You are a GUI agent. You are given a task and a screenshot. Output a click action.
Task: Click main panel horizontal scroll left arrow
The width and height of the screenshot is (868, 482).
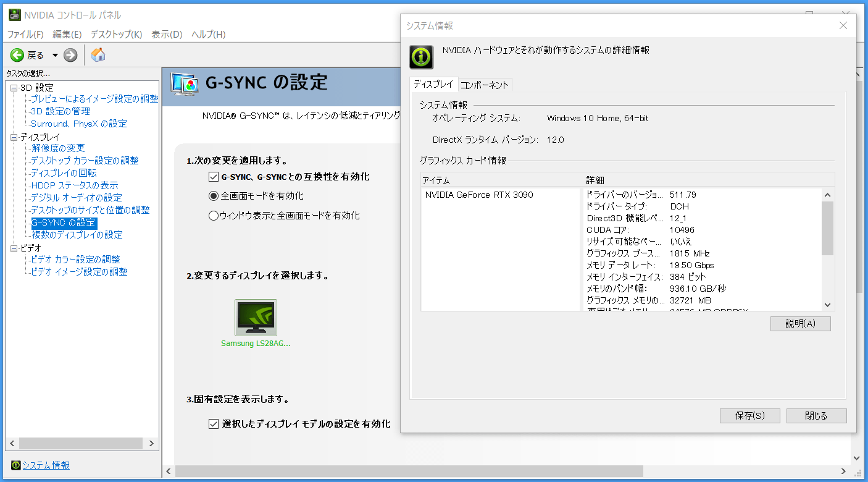click(169, 471)
